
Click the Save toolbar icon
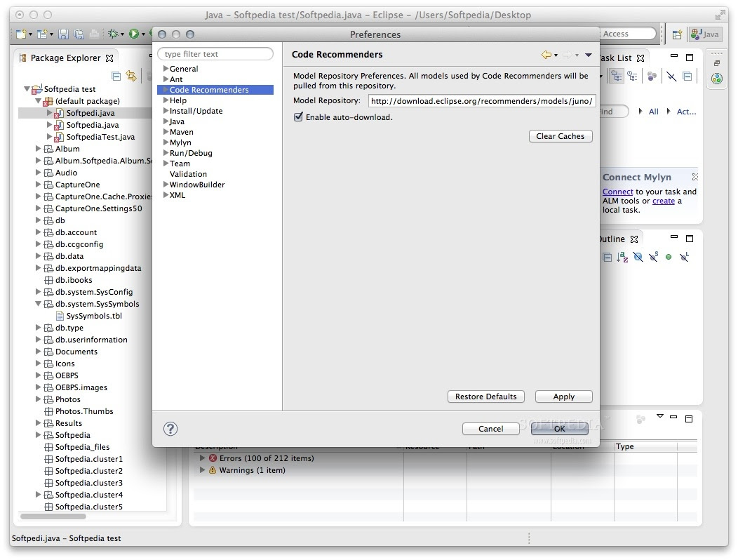pyautogui.click(x=63, y=34)
